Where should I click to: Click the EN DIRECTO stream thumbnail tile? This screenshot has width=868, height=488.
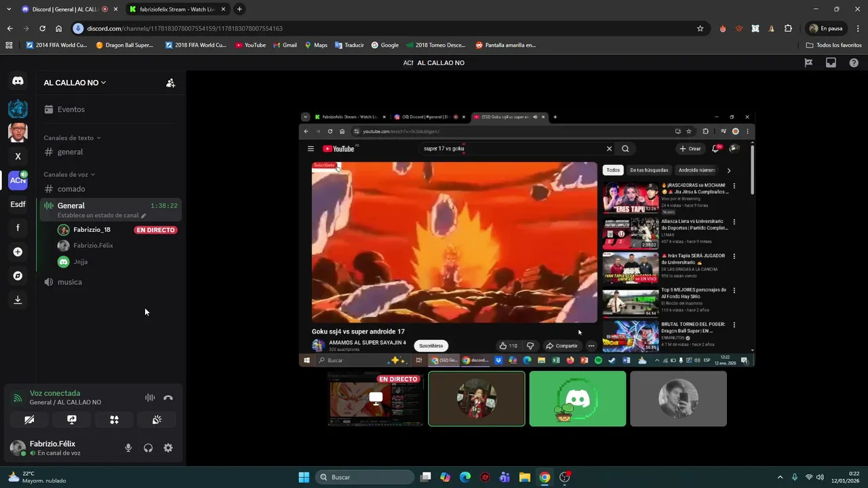(375, 399)
